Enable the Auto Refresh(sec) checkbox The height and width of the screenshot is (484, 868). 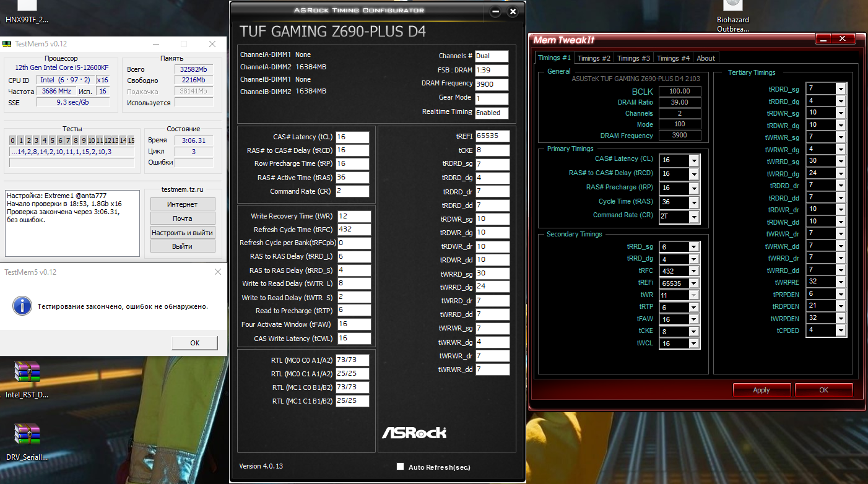[400, 467]
